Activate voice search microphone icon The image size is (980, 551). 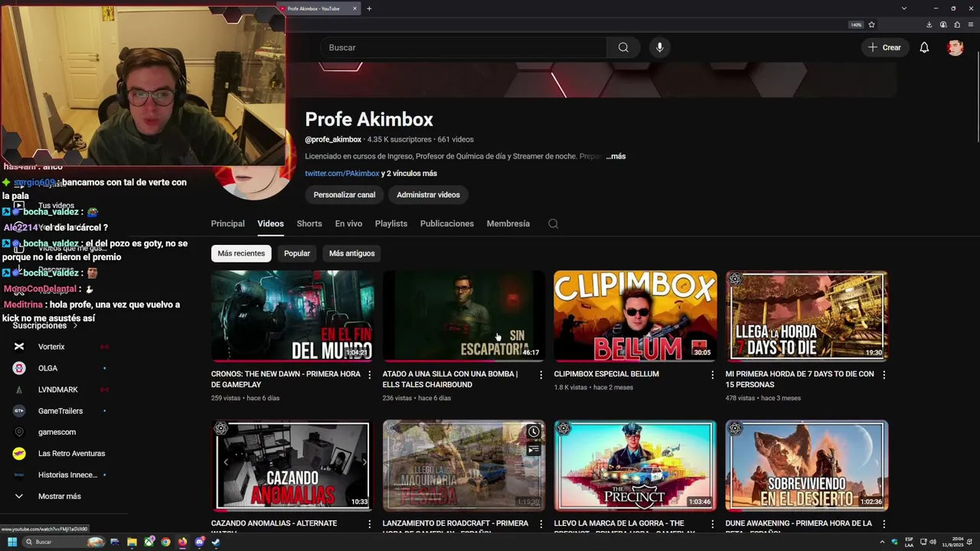point(660,47)
